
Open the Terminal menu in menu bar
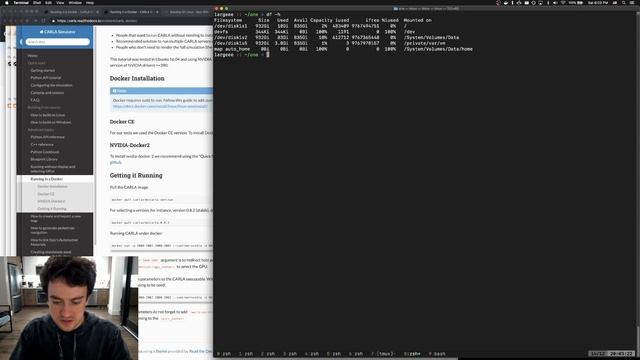click(x=21, y=2)
